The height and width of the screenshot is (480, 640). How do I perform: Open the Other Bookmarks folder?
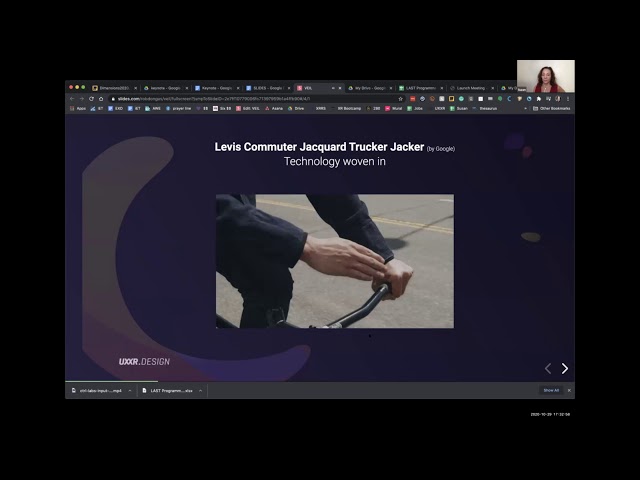551,109
